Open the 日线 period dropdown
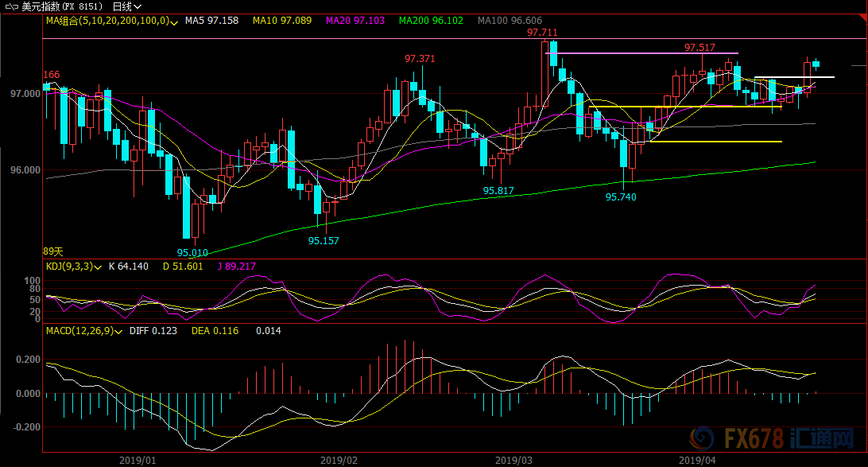 [x=126, y=6]
